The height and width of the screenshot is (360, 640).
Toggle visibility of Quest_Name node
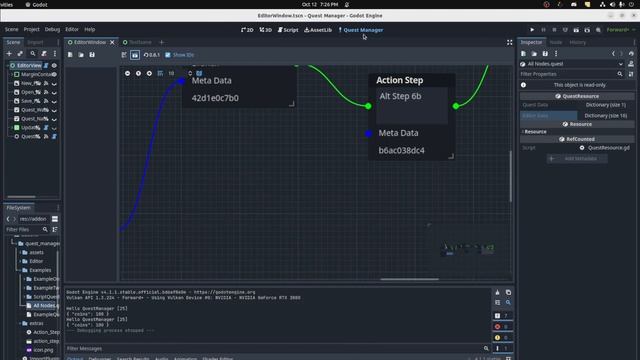pos(54,119)
